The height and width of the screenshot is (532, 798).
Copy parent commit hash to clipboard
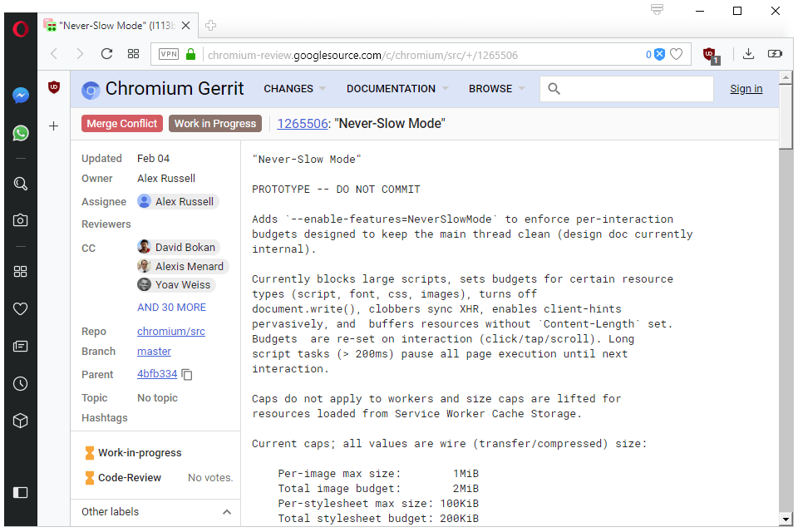point(187,375)
